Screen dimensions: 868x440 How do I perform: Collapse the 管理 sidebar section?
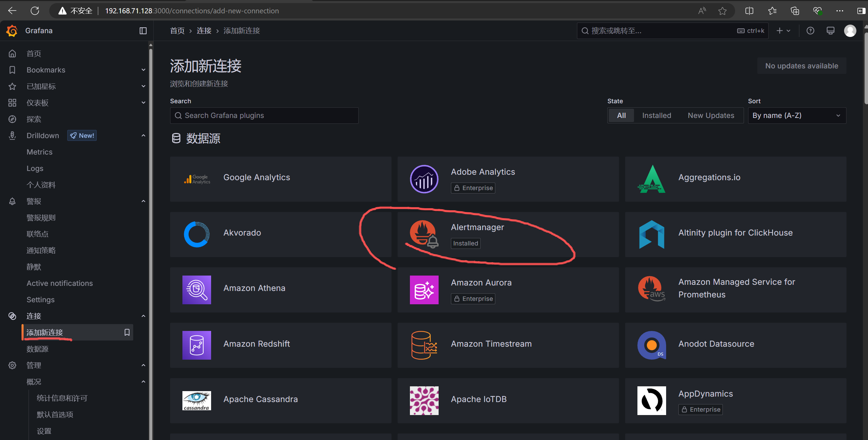[143, 365]
